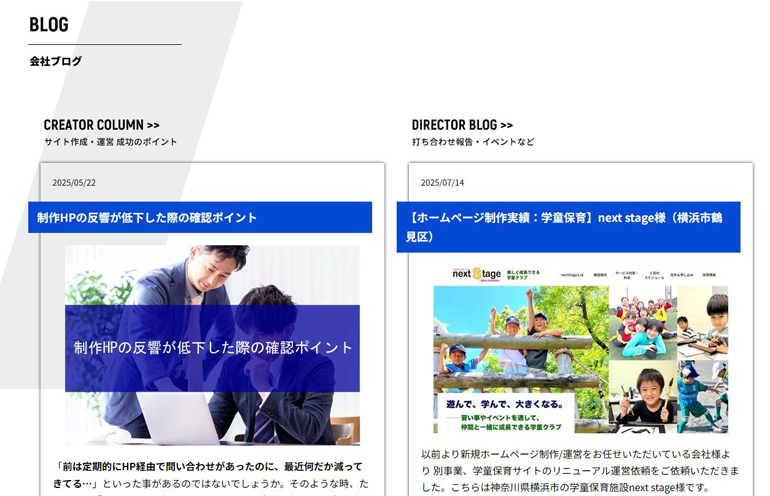Select the date 2025/07/14
This screenshot has width=770, height=496.
click(x=442, y=183)
